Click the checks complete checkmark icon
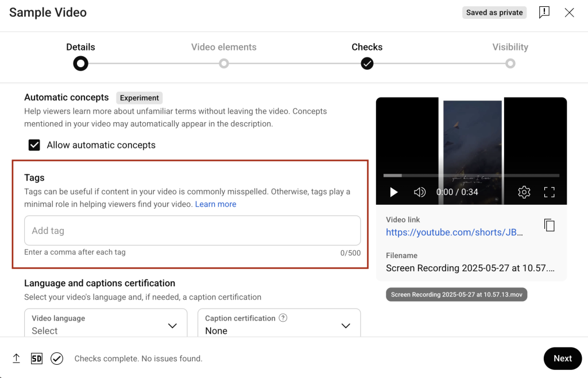 point(57,358)
